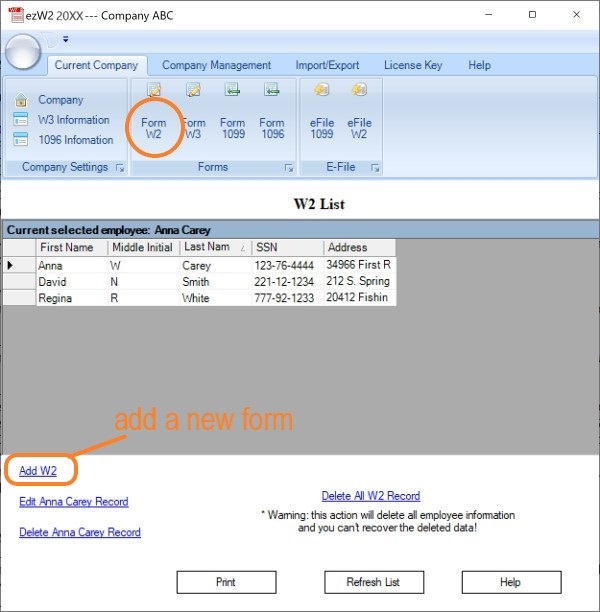Screen dimensions: 600x612
Task: Select the Anna row header selector
Action: pyautogui.click(x=20, y=265)
